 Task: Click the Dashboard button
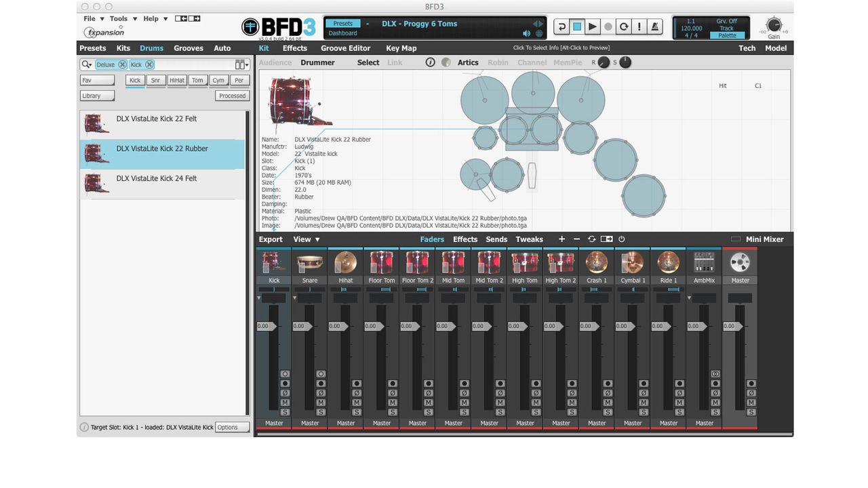pyautogui.click(x=342, y=33)
